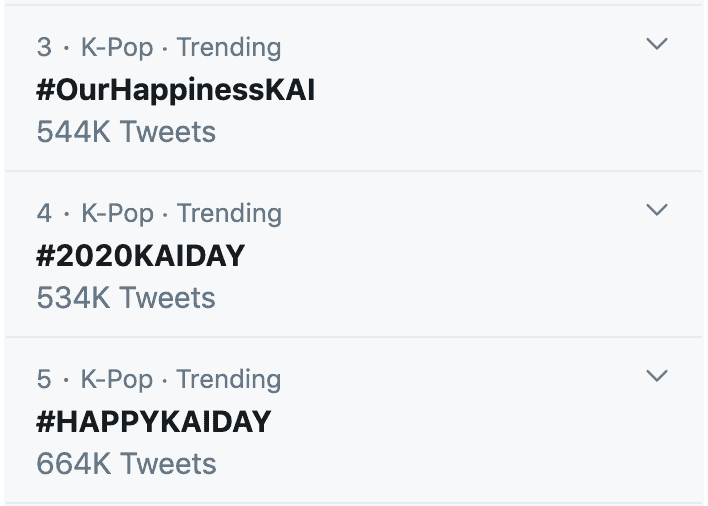The height and width of the screenshot is (506, 708).
Task: Click Trending label above #2020KAIDAY
Action: 229,213
